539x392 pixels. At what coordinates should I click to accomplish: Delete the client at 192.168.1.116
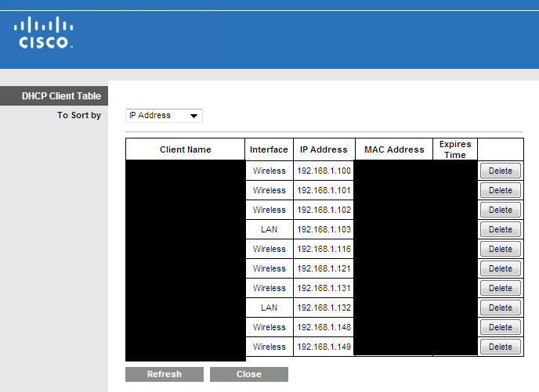500,249
